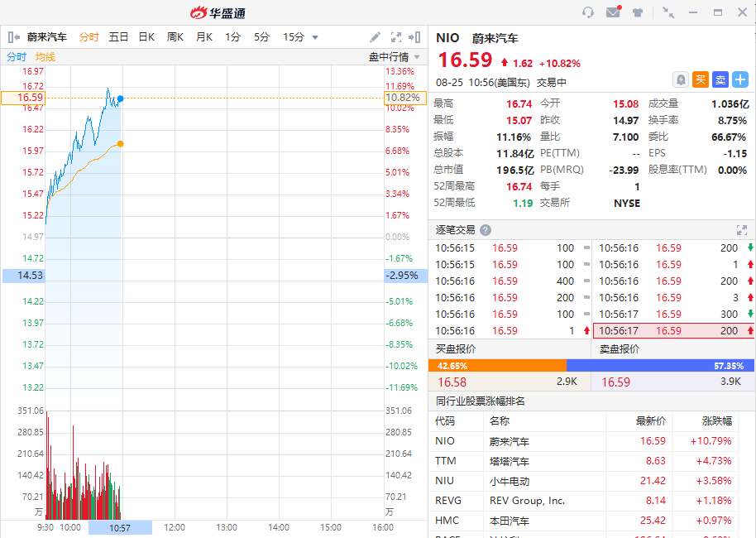
Task: Open the skin theme shirt icon
Action: coord(638,12)
